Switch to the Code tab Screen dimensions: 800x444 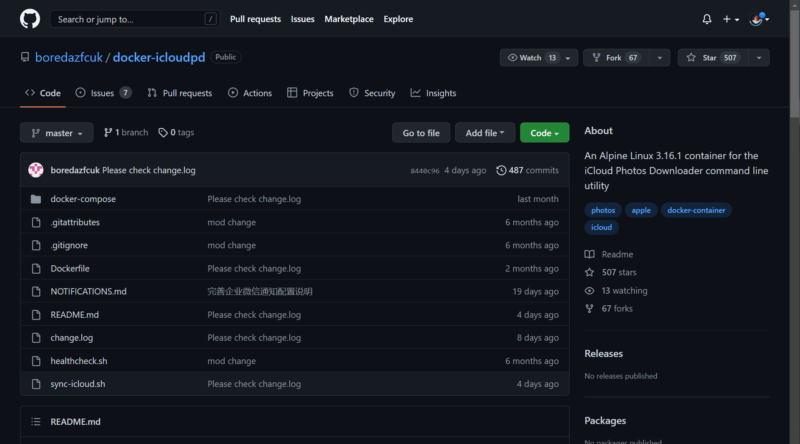pyautogui.click(x=43, y=93)
